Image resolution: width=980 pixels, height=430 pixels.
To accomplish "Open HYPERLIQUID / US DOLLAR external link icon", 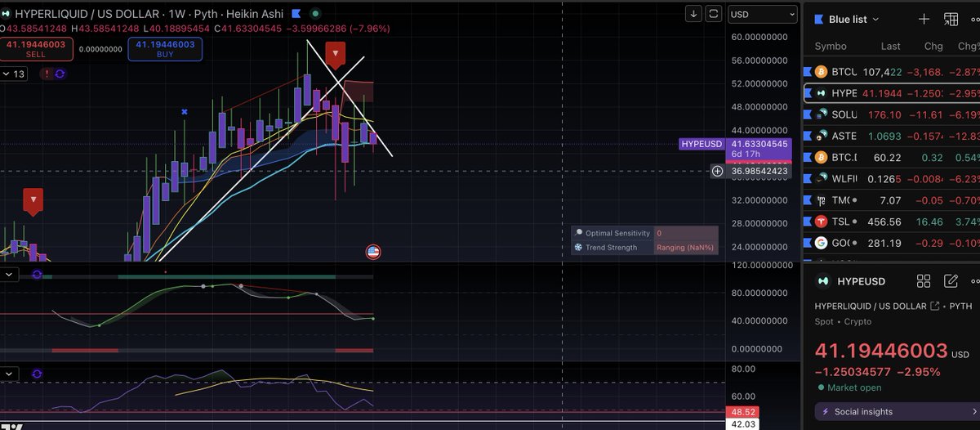I will (x=934, y=306).
